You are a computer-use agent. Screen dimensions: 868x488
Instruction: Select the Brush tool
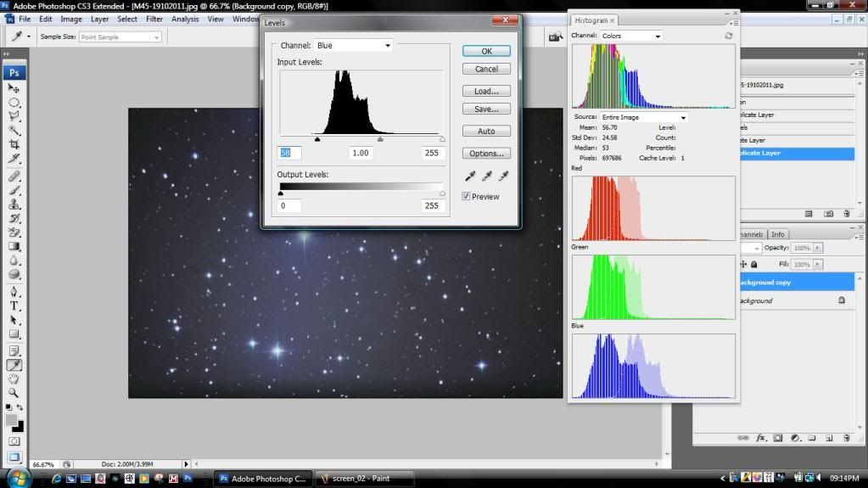14,190
